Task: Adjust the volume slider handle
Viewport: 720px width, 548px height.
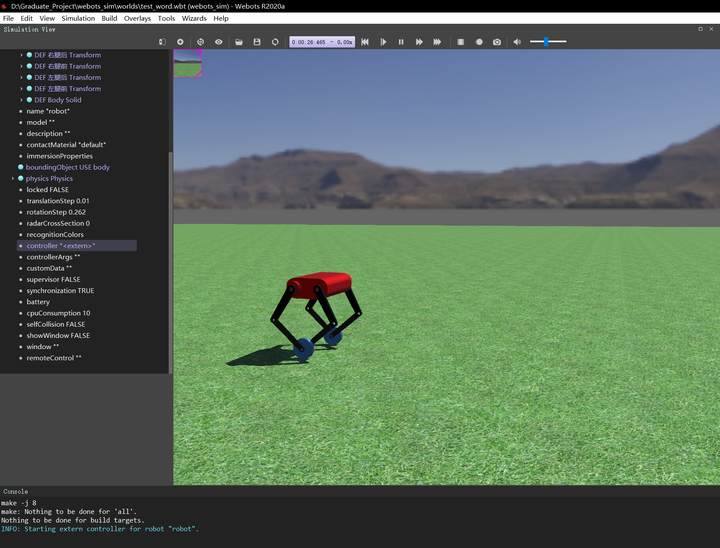Action: [546, 42]
